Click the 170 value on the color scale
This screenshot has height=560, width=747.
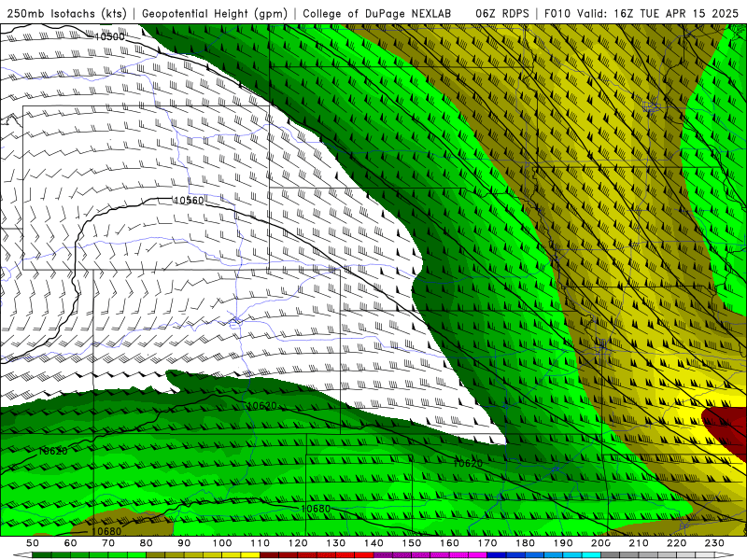click(487, 543)
